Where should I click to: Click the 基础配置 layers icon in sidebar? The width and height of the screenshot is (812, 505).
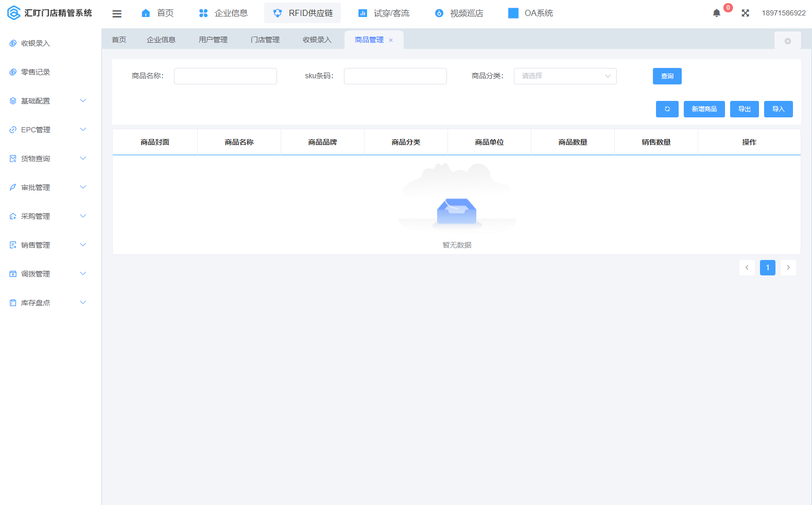pyautogui.click(x=13, y=101)
